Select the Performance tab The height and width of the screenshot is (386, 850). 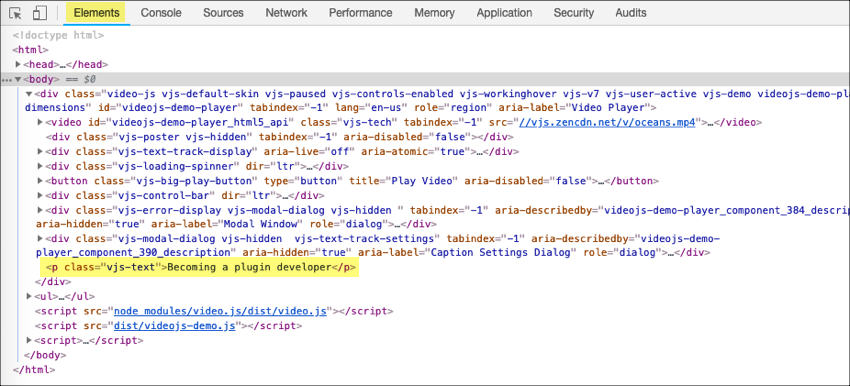(360, 12)
